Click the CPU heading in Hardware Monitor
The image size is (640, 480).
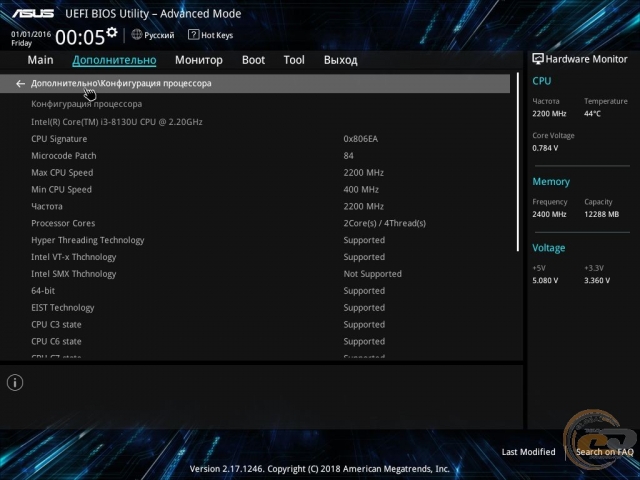[x=542, y=81]
